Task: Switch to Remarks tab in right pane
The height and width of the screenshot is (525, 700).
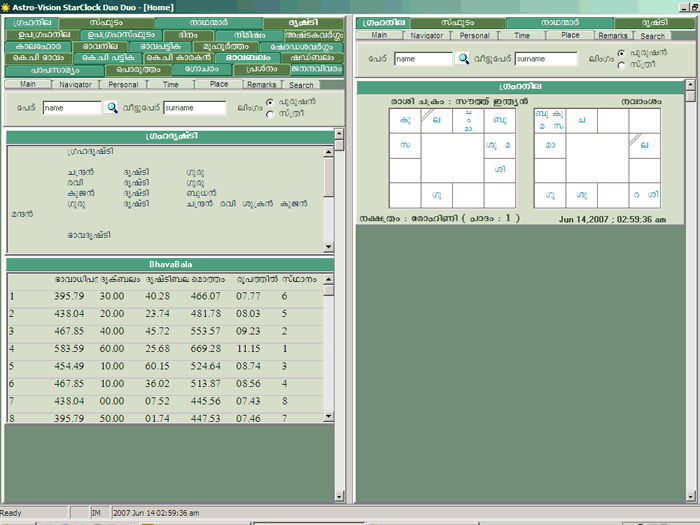Action: pyautogui.click(x=613, y=35)
